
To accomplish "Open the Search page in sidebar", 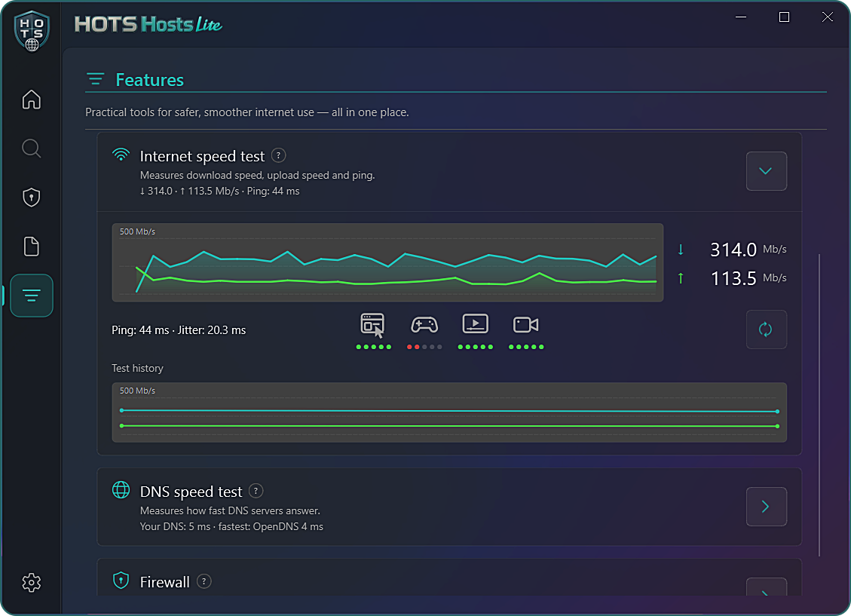I will click(32, 149).
